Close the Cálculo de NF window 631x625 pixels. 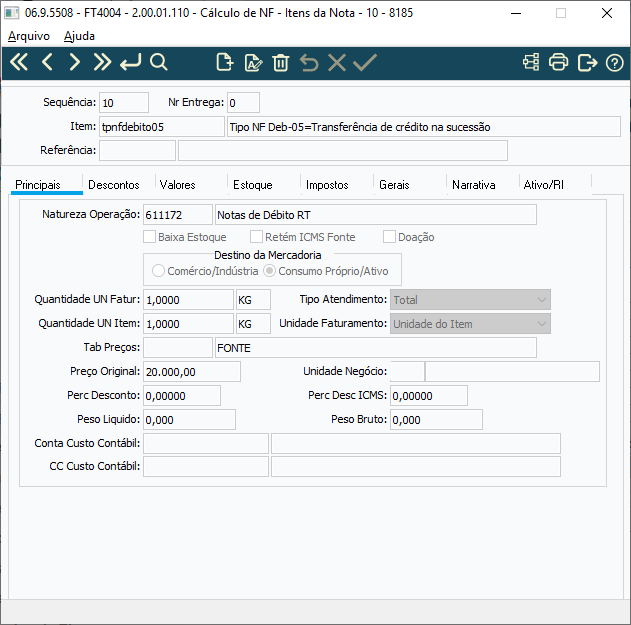606,13
